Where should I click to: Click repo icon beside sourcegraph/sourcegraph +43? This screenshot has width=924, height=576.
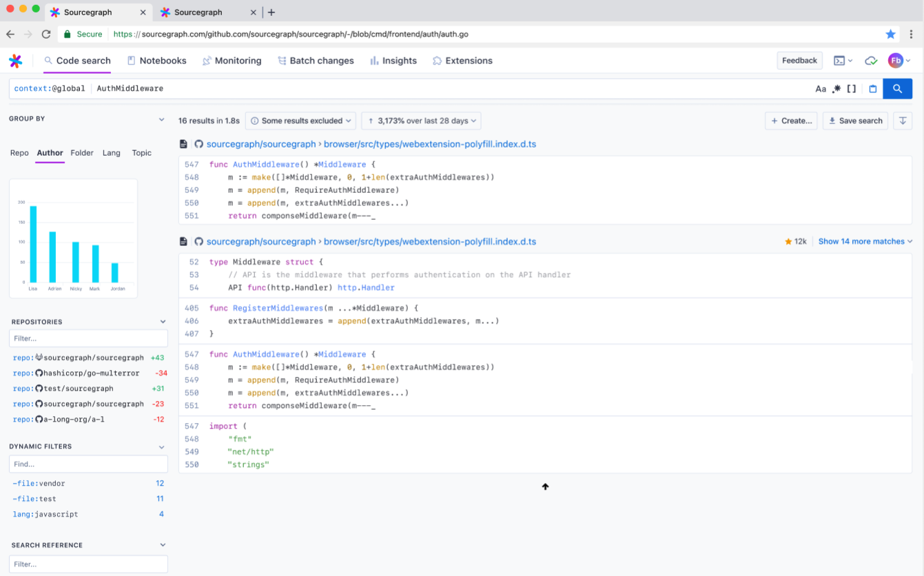[39, 358]
